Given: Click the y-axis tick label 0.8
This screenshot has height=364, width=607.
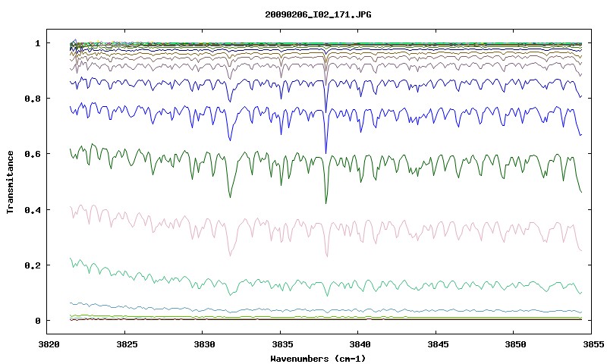Looking at the screenshot, I should pyautogui.click(x=33, y=99).
